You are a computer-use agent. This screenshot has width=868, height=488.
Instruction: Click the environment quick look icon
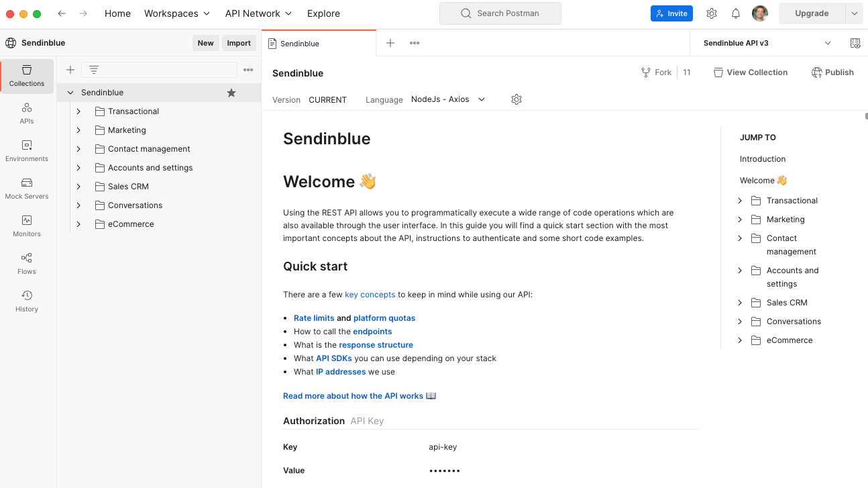tap(855, 43)
